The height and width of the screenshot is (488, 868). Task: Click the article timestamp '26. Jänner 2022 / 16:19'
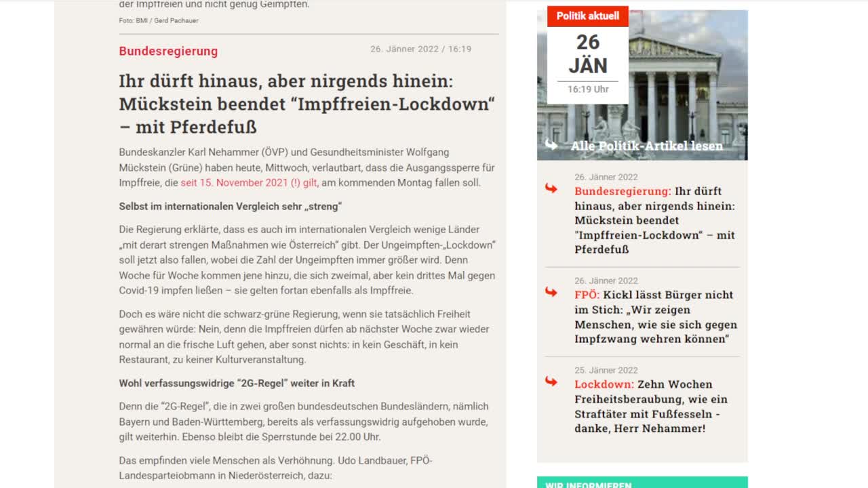click(x=420, y=49)
